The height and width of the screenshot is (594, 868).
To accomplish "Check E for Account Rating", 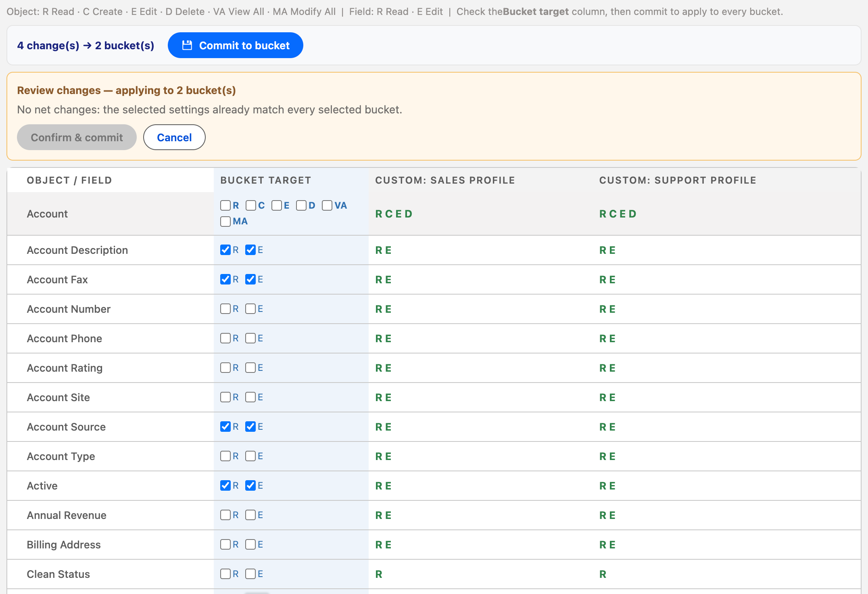I will tap(250, 368).
